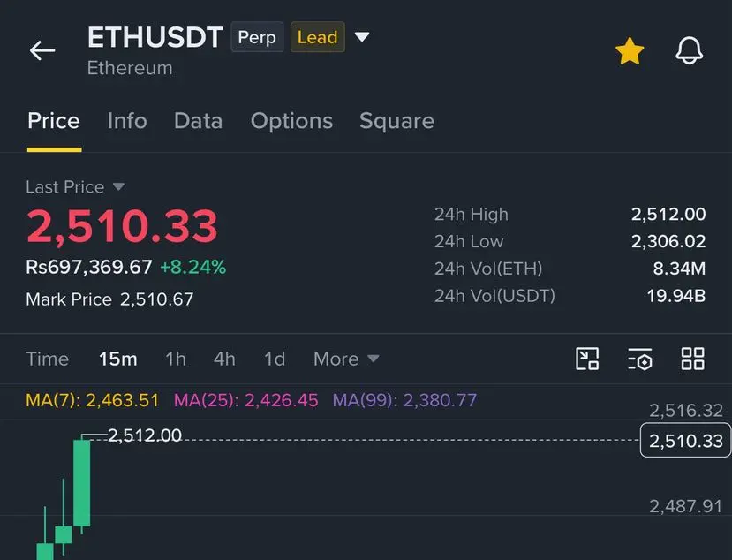Tap the Ethereum subtitle
This screenshot has width=732, height=560.
coord(130,68)
